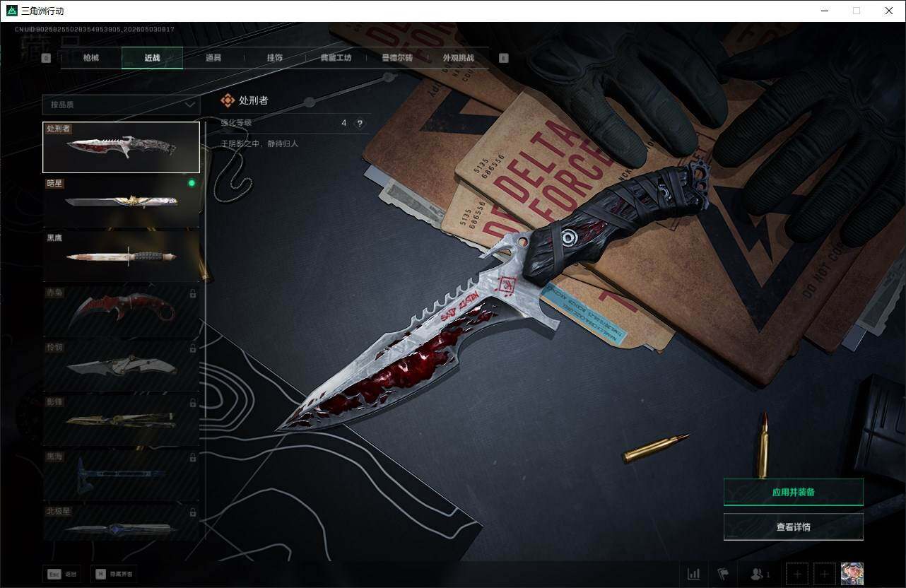Image resolution: width=906 pixels, height=588 pixels.
Task: Open the bar chart statistics icon
Action: coord(694,574)
